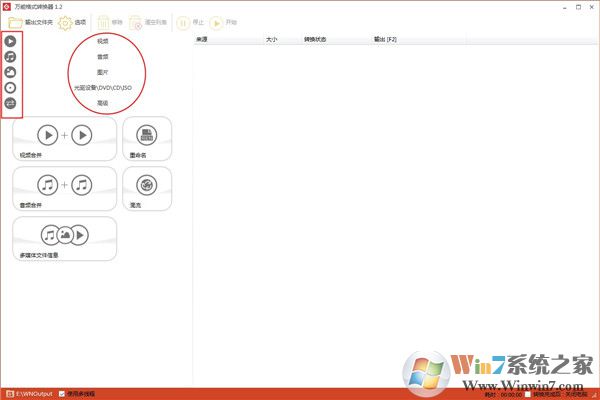Open the 音频 (Audio) category
This screenshot has width=600, height=400.
[x=103, y=57]
